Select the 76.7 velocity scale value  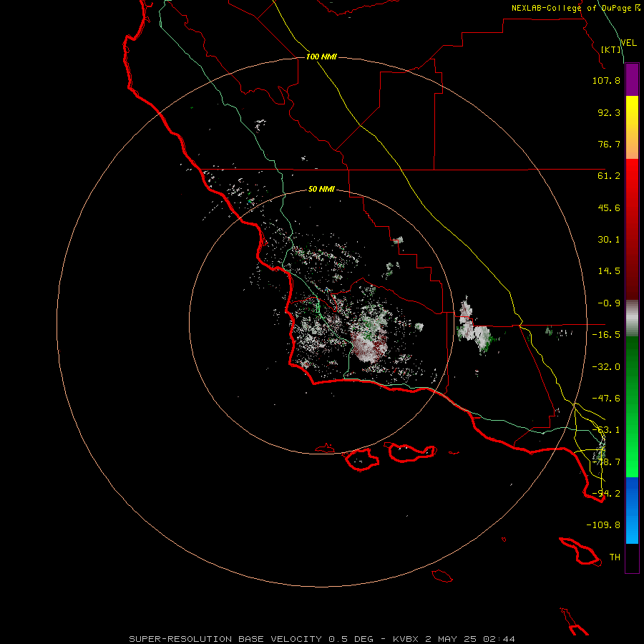(609, 144)
